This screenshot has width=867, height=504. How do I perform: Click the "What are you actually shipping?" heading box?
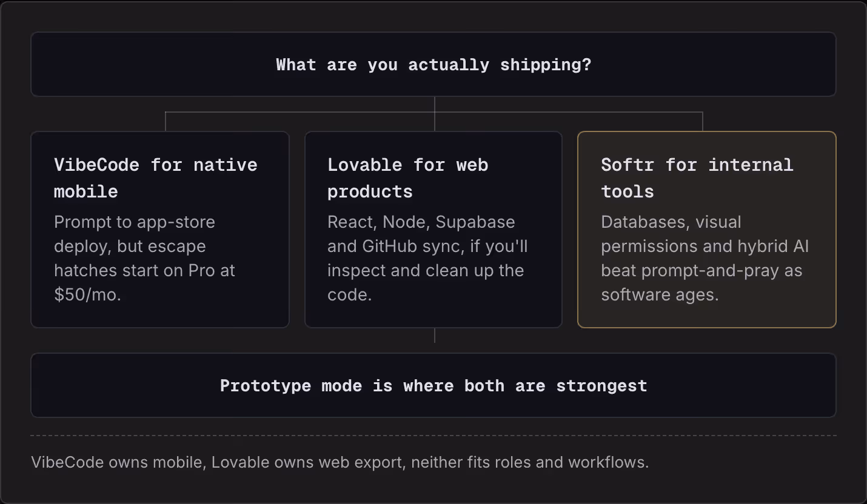(x=433, y=64)
